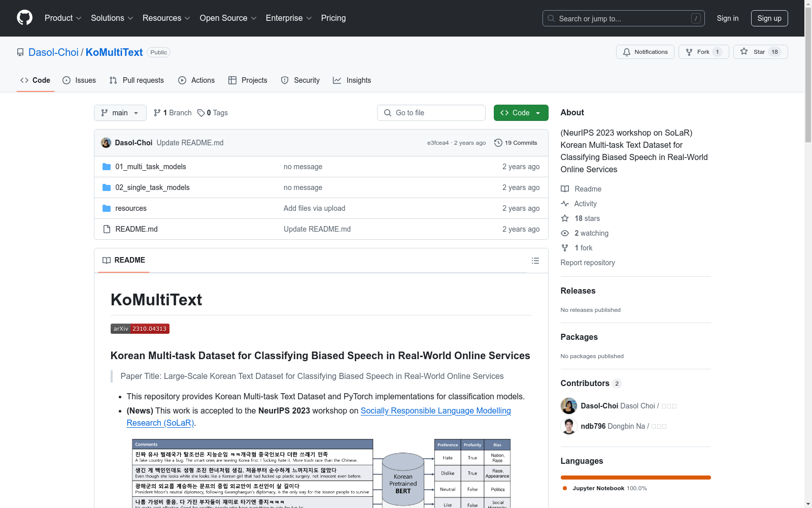Open the 19 Commits link
812x508 pixels.
coord(516,143)
